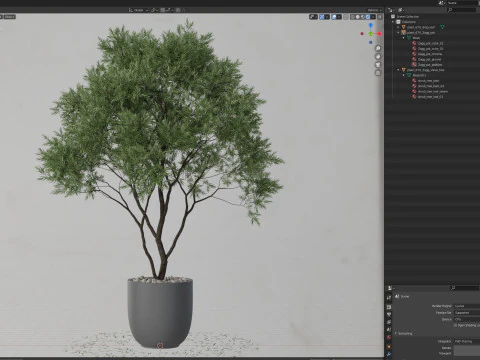Click the Properties editor search field
The image size is (480, 360).
pos(464,288)
